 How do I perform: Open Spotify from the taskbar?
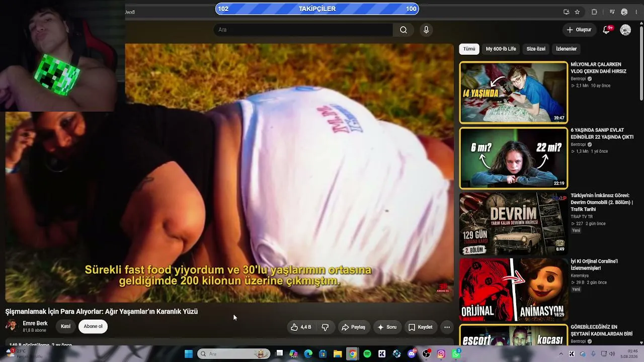[x=367, y=354]
